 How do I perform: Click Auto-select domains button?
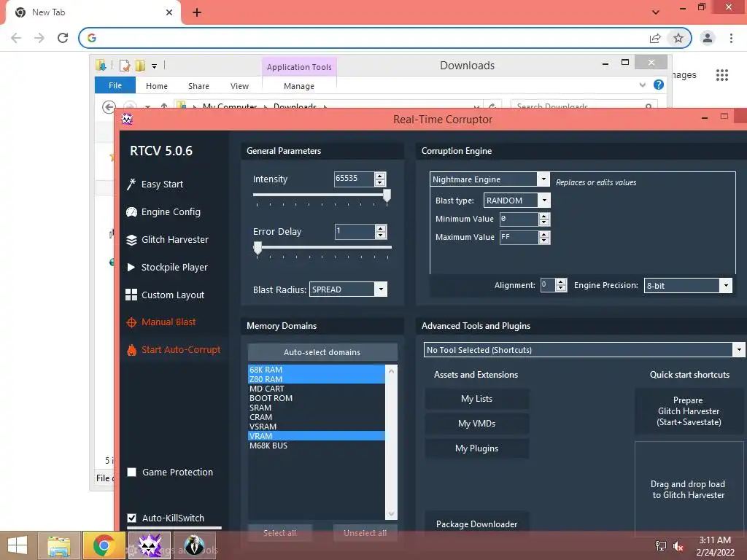coord(322,352)
